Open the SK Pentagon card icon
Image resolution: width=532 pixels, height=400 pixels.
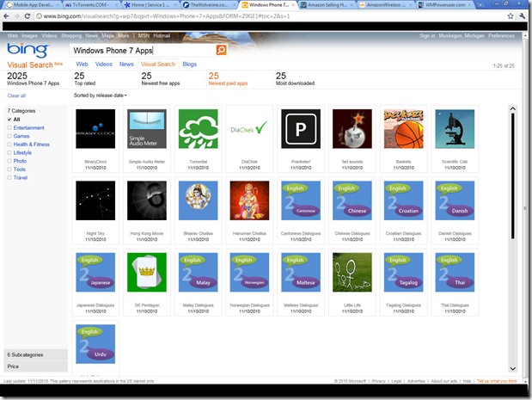(x=147, y=272)
